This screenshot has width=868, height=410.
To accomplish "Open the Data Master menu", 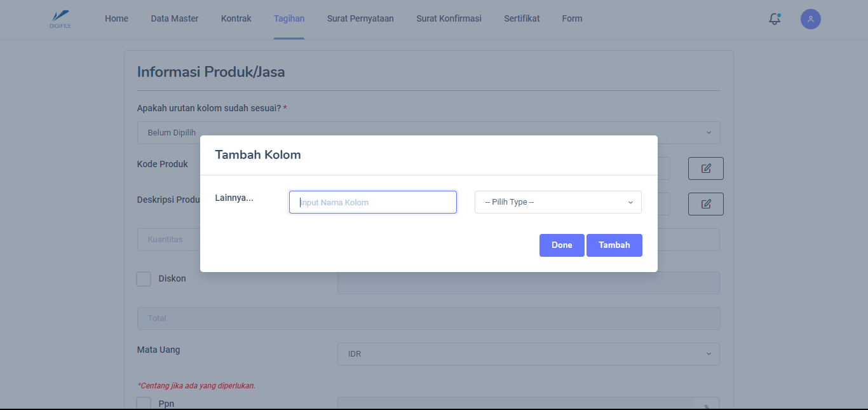I will click(175, 19).
